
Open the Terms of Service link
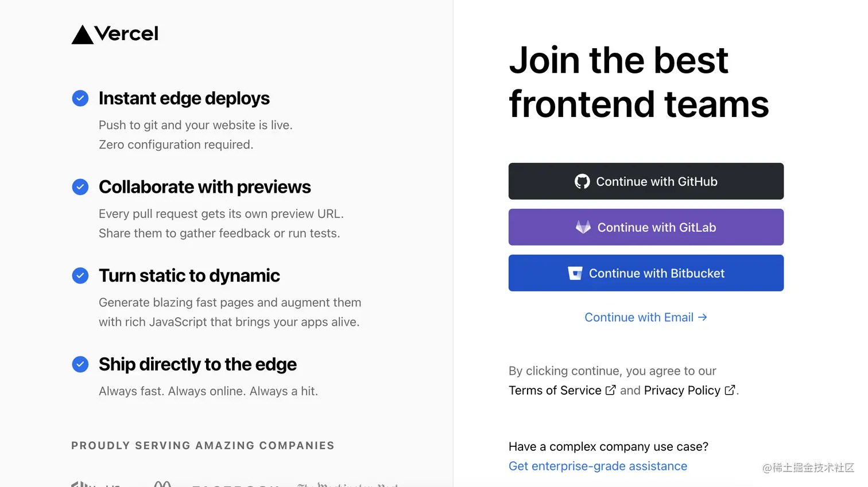pyautogui.click(x=555, y=391)
